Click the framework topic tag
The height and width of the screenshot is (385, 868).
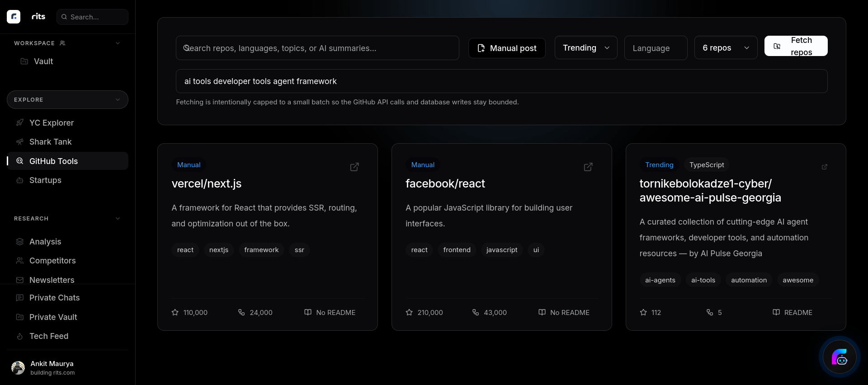[261, 250]
